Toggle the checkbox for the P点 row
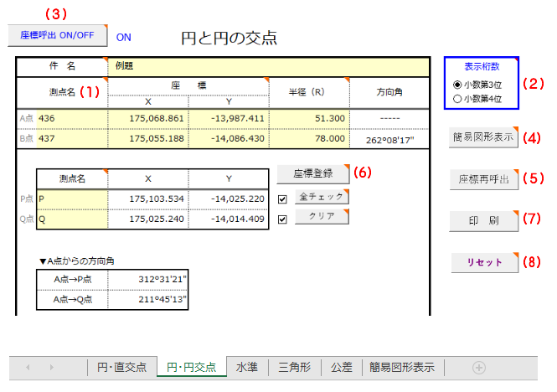Viewport: 557px width, 392px height. click(x=282, y=198)
